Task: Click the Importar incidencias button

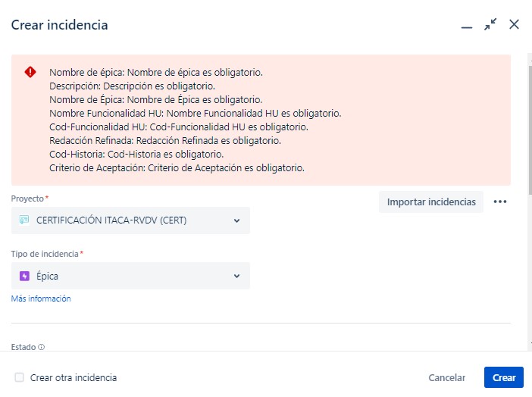Action: coord(431,202)
